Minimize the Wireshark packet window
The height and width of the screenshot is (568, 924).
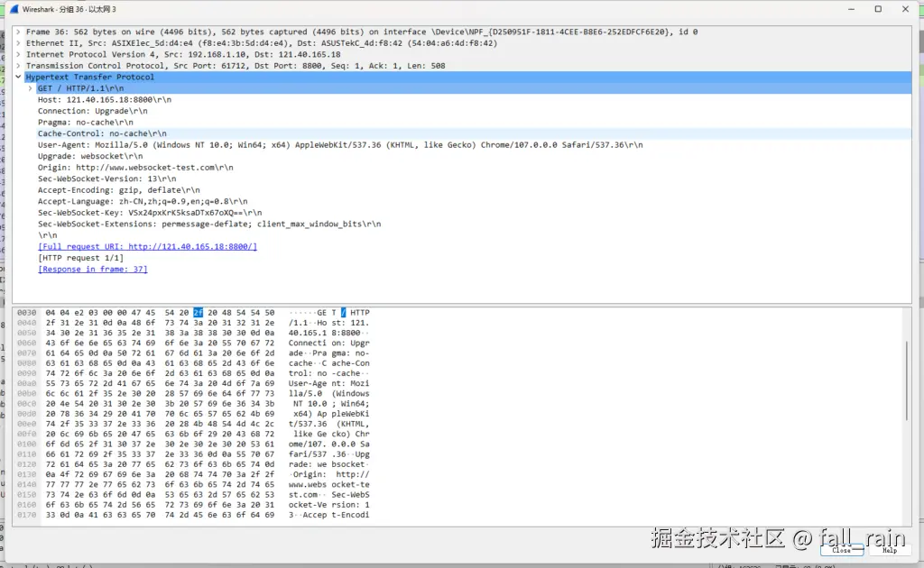[851, 9]
